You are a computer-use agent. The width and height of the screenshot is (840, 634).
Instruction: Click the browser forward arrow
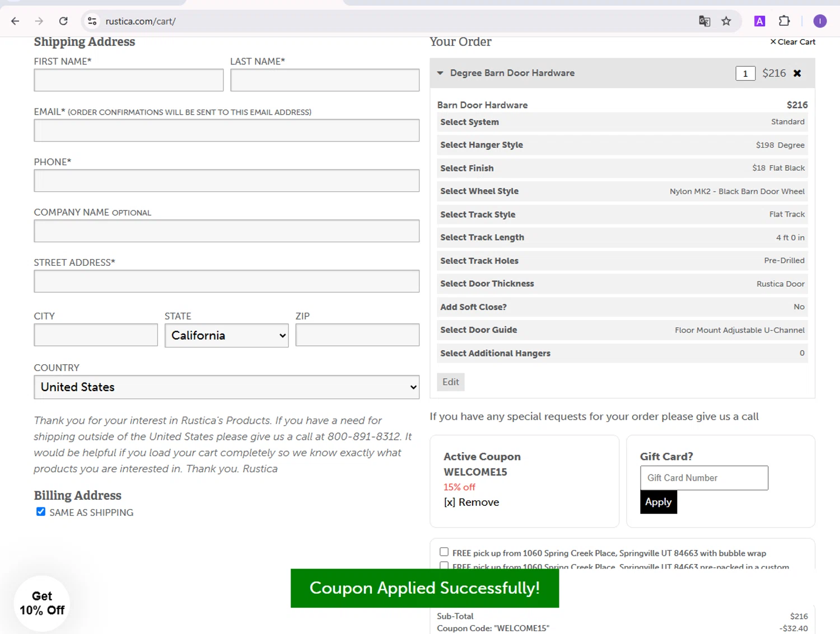click(39, 21)
